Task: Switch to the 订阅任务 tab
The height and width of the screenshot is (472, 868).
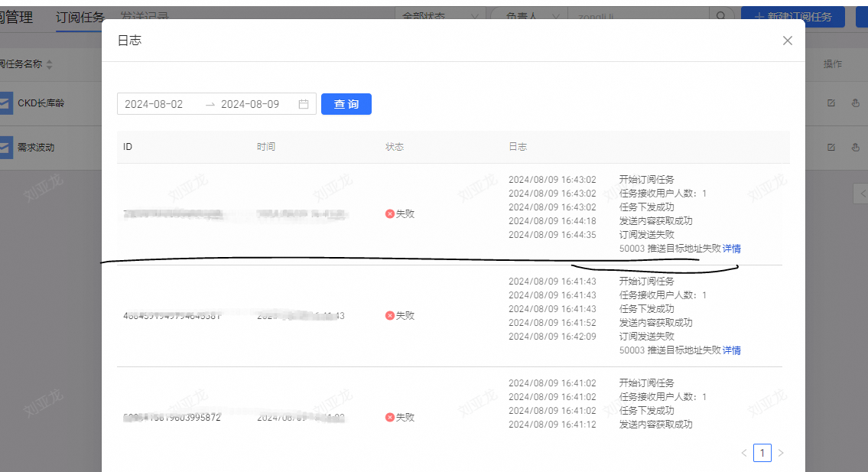Action: pos(80,17)
